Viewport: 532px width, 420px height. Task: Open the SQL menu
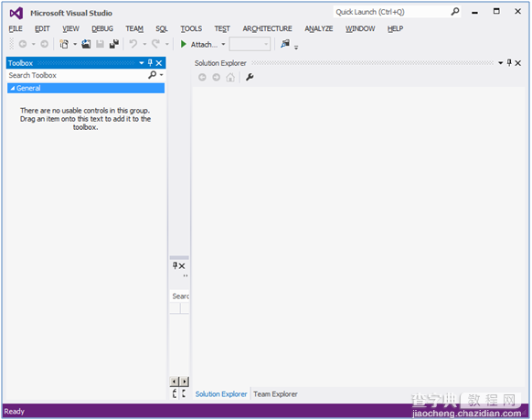point(162,29)
